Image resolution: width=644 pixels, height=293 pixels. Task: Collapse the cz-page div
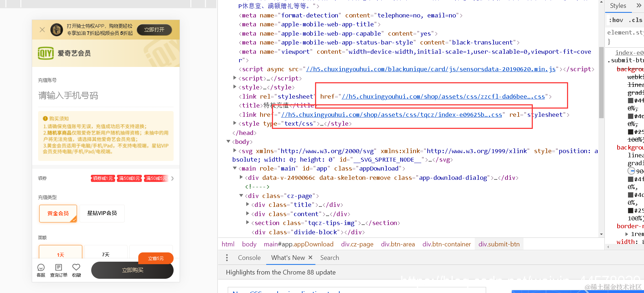[241, 195]
